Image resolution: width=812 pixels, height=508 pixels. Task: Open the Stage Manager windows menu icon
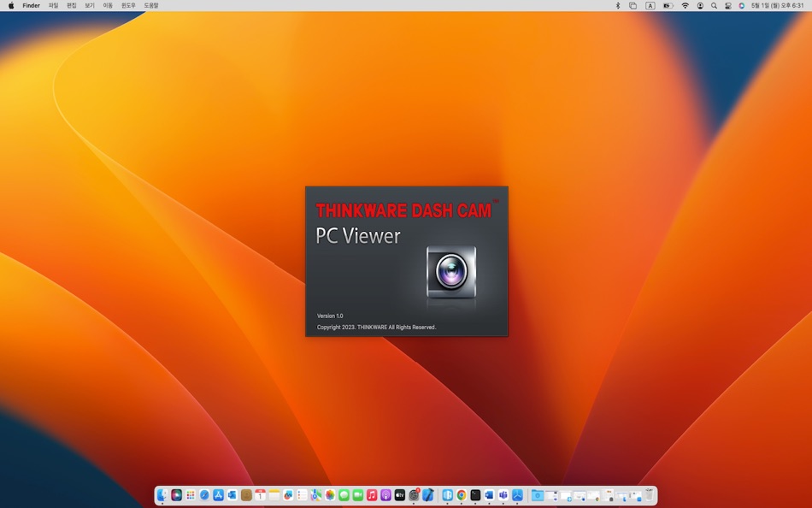pos(633,5)
